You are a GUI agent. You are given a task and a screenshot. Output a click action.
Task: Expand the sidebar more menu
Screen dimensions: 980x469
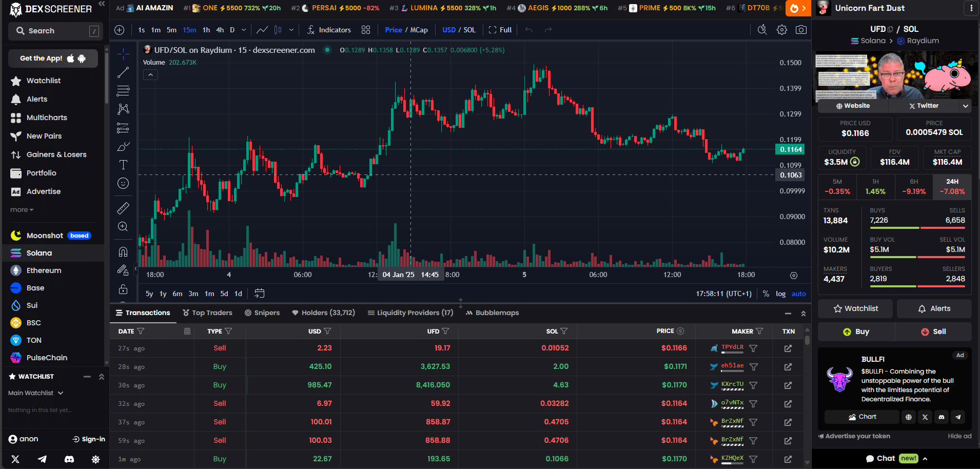pyautogui.click(x=22, y=210)
